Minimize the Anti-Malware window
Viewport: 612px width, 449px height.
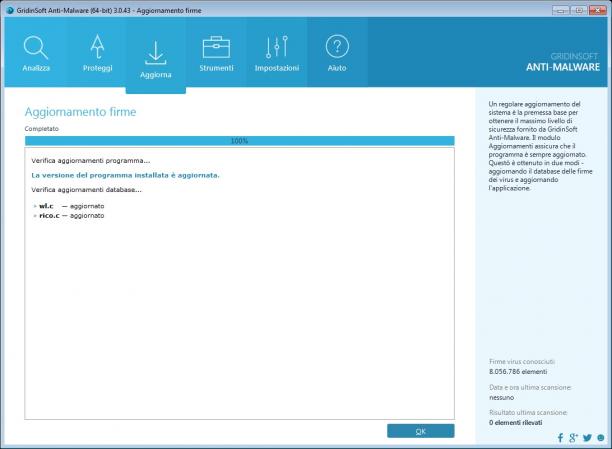click(x=560, y=11)
